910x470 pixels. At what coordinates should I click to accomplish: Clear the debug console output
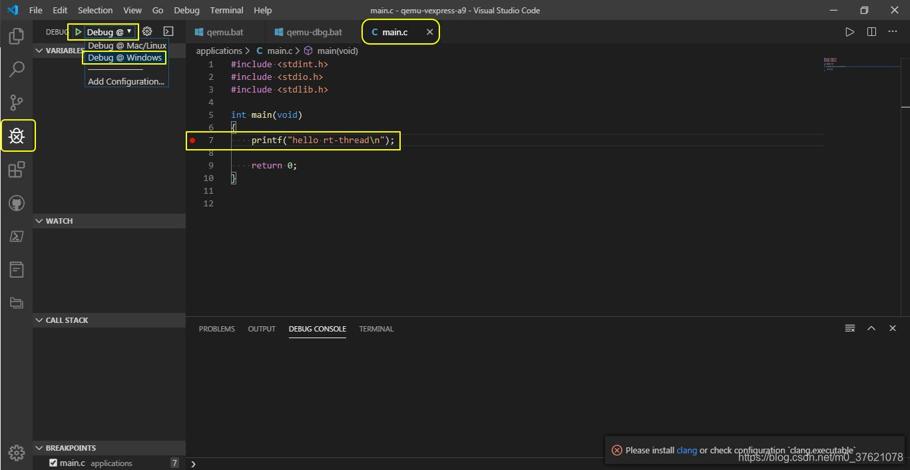tap(850, 328)
